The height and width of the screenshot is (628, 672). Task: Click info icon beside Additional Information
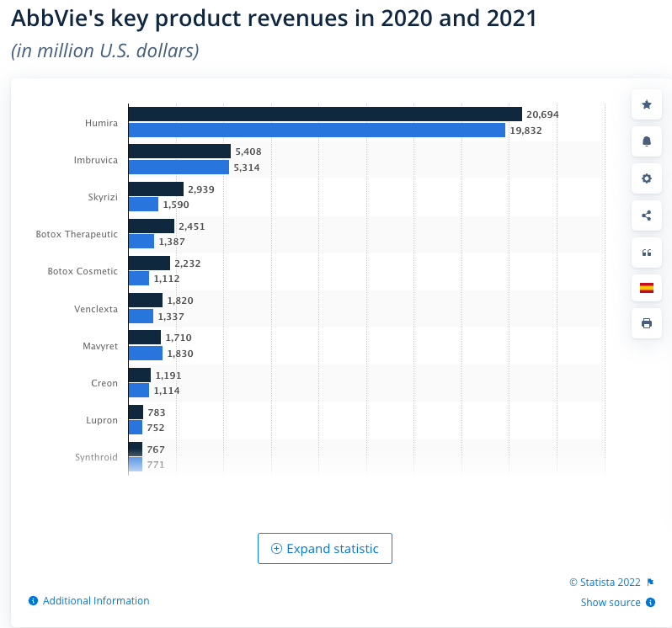[33, 600]
